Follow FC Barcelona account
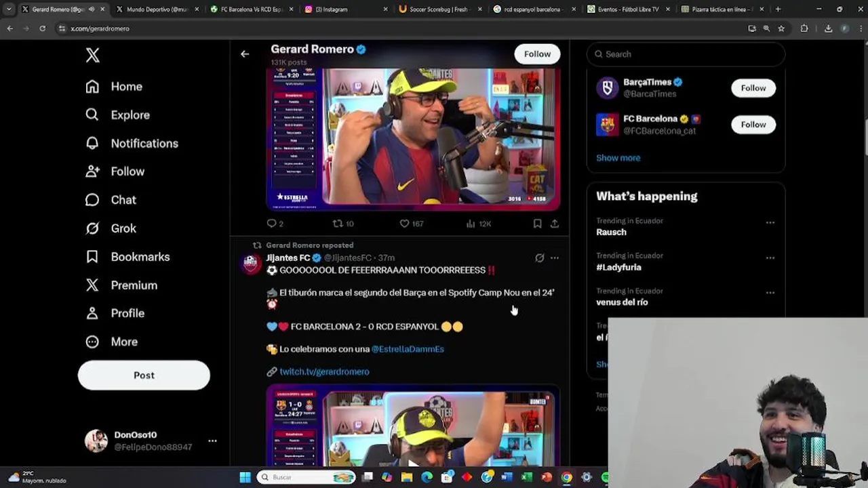 (753, 125)
